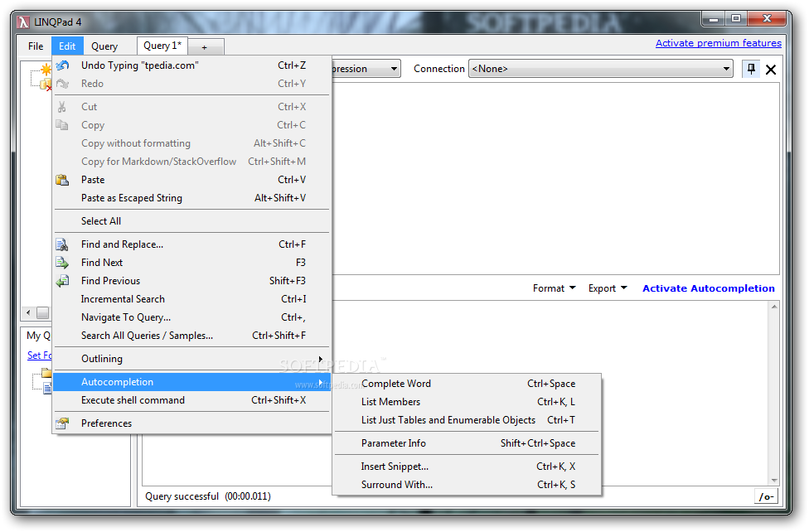Image resolution: width=809 pixels, height=532 pixels.
Task: Click the pin icon beside Connection
Action: (x=751, y=69)
